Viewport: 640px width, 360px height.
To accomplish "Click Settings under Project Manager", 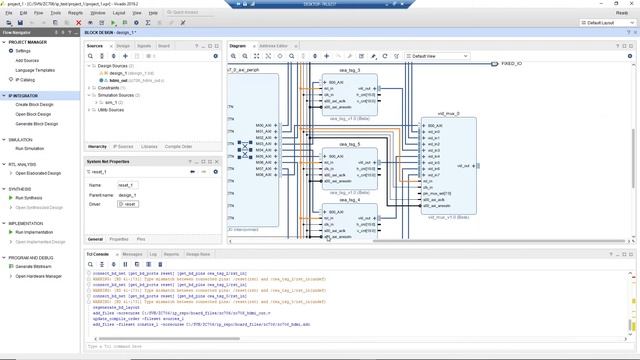I will (23, 51).
